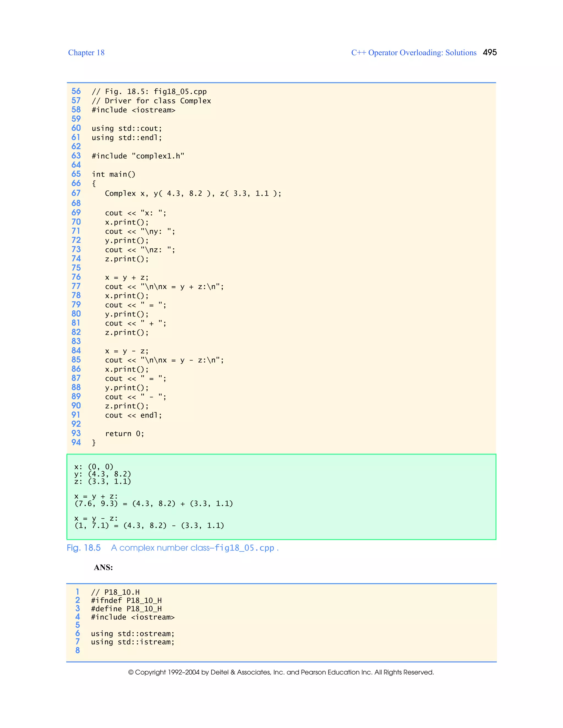The height and width of the screenshot is (728, 563).
Task: Click line number 56
Action: click(76, 91)
